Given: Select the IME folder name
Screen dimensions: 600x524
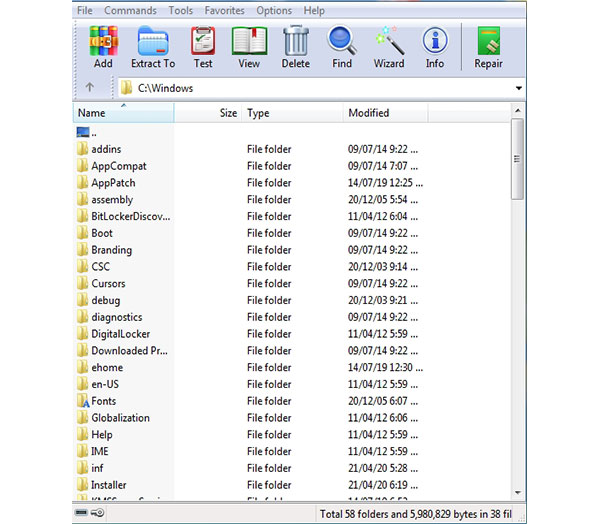Looking at the screenshot, I should (x=99, y=452).
